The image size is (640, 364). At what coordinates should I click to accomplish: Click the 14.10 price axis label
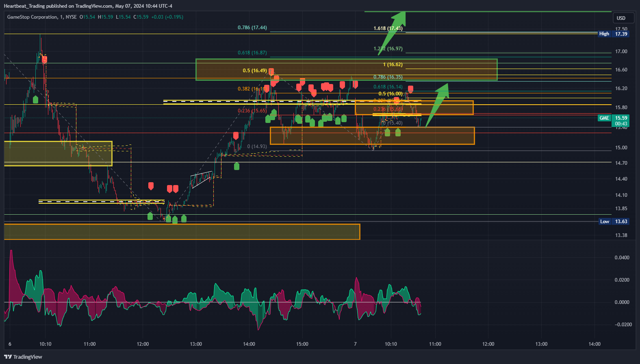[621, 195]
